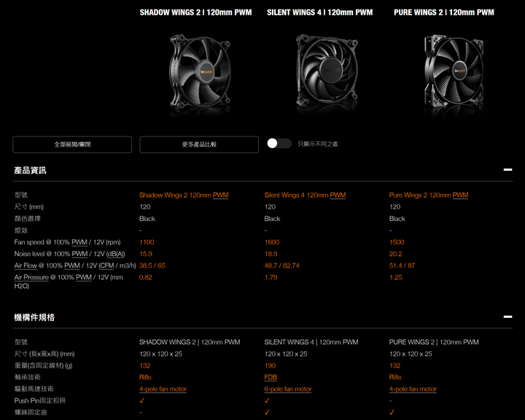Collapse the 機構件規格 section with minus icon
The width and height of the screenshot is (525, 420).
pos(507,316)
